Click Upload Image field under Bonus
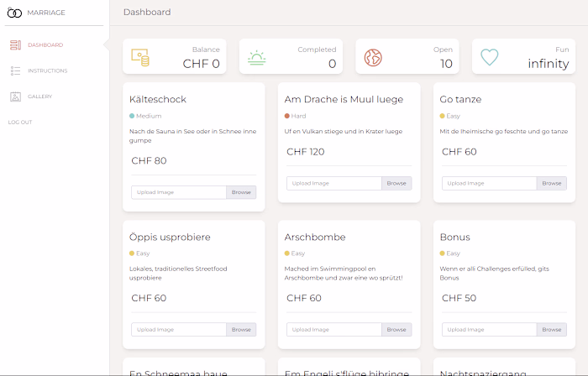This screenshot has width=588, height=376. click(x=490, y=330)
